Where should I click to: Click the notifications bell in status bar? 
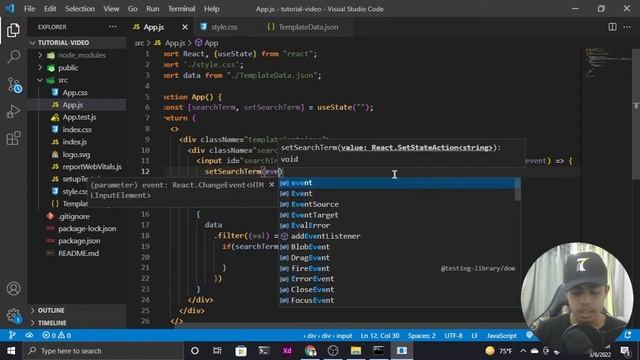click(628, 335)
